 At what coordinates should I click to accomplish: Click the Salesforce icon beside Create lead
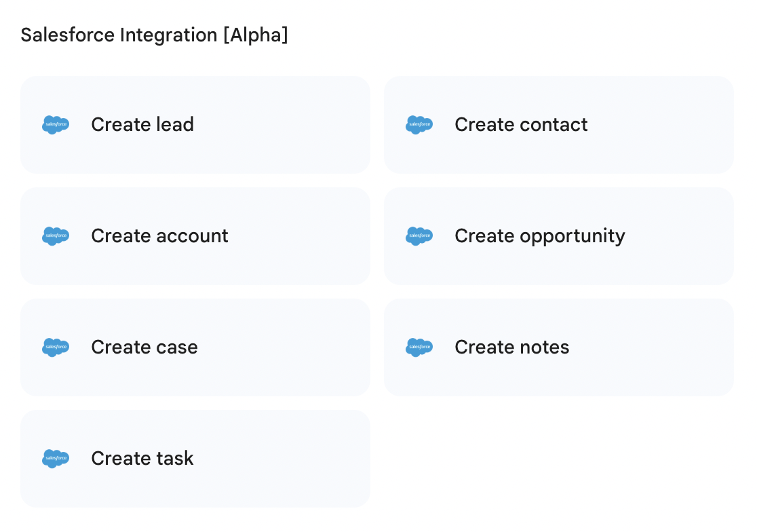[56, 125]
